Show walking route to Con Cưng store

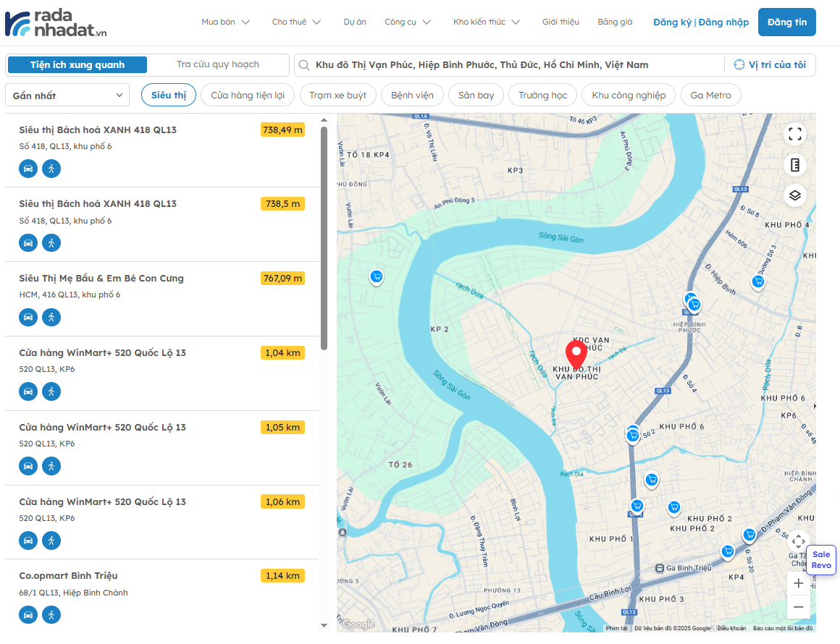click(51, 318)
